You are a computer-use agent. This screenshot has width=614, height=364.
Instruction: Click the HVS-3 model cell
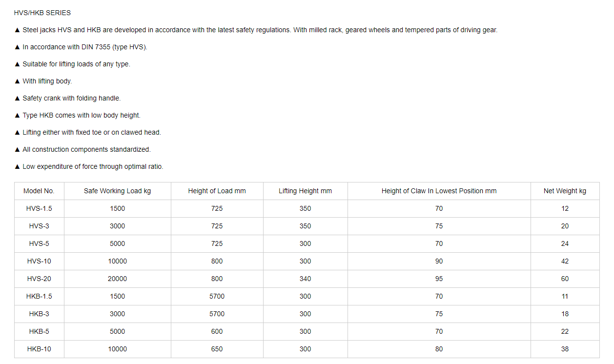click(39, 226)
